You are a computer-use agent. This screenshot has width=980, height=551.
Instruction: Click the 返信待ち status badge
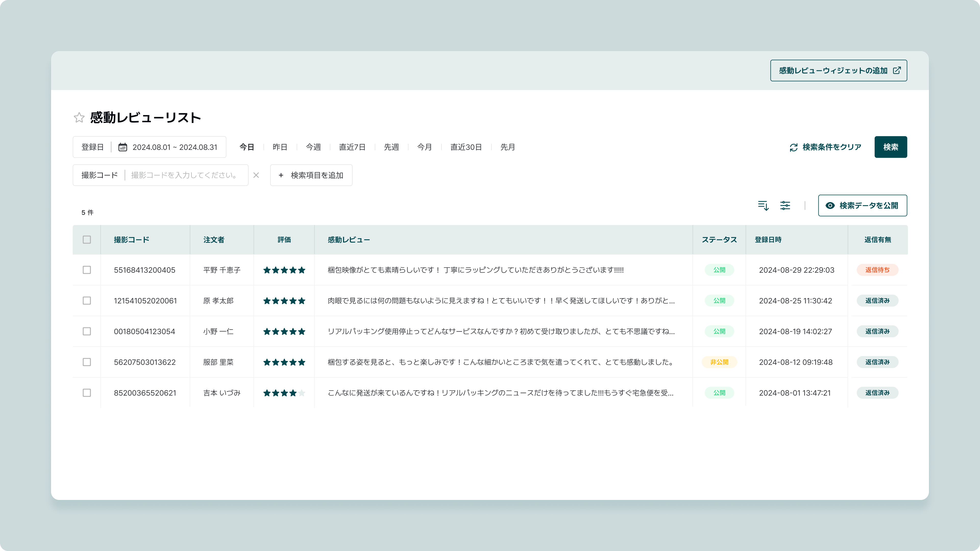[877, 270]
